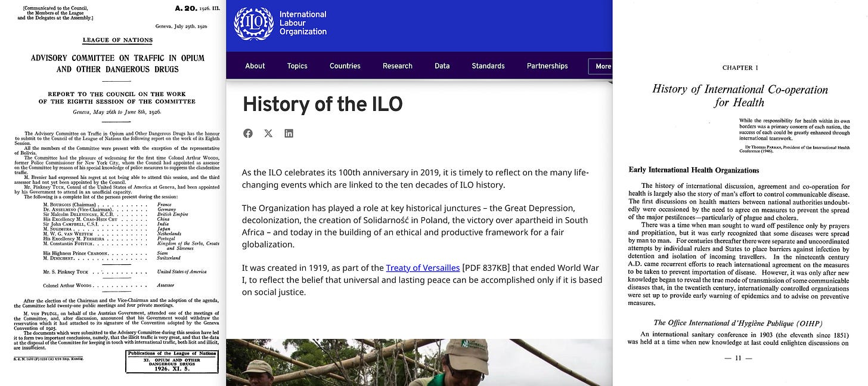Click the 'CHAPTER I' heading
The width and height of the screenshot is (868, 386).
pos(740,67)
